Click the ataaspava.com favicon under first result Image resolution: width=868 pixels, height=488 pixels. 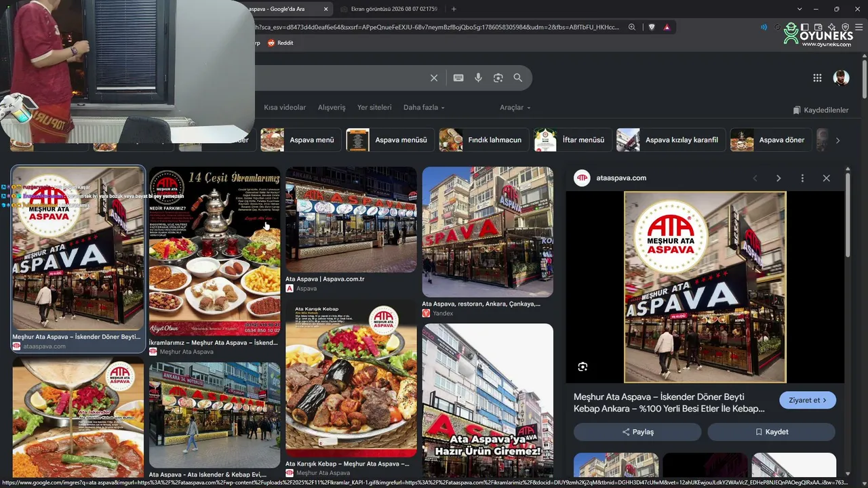point(17,346)
